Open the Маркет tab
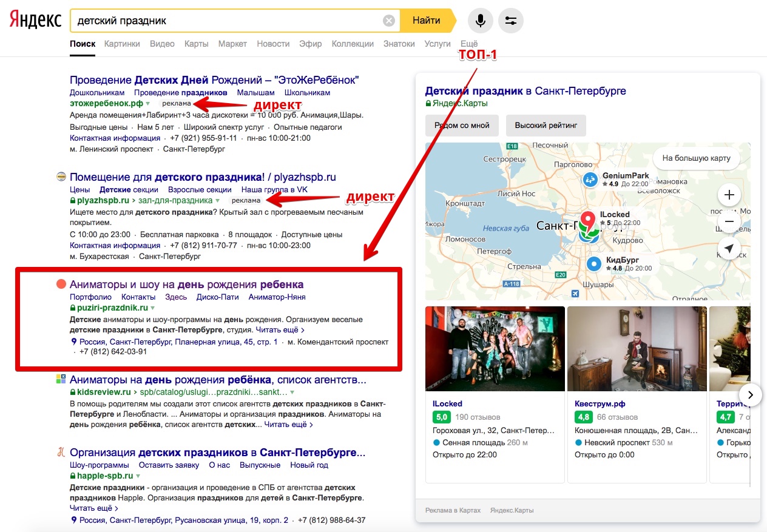Image resolution: width=767 pixels, height=532 pixels. [x=232, y=44]
